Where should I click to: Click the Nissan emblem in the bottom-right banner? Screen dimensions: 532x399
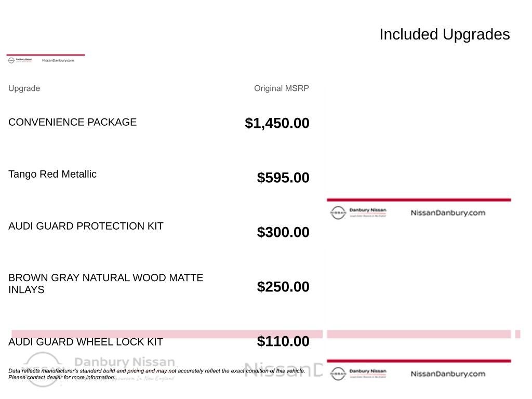[338, 374]
